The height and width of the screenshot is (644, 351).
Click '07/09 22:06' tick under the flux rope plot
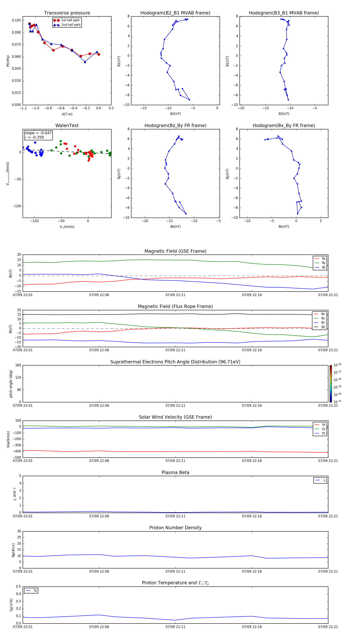click(99, 350)
